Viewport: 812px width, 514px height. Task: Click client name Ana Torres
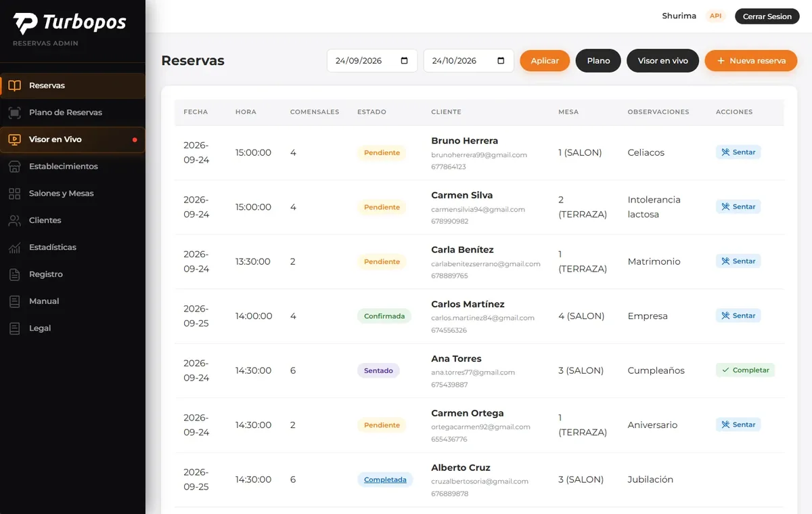[x=456, y=359]
